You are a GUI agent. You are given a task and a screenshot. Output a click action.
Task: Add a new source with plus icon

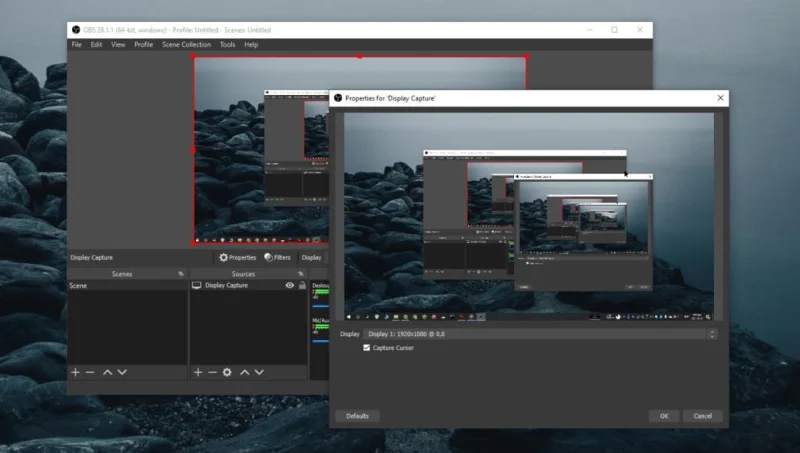(198, 372)
